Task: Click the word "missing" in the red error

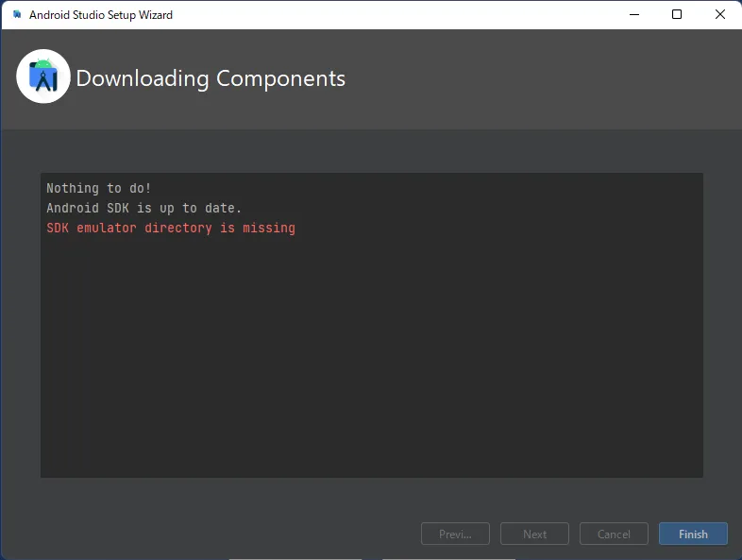Action: click(x=269, y=228)
